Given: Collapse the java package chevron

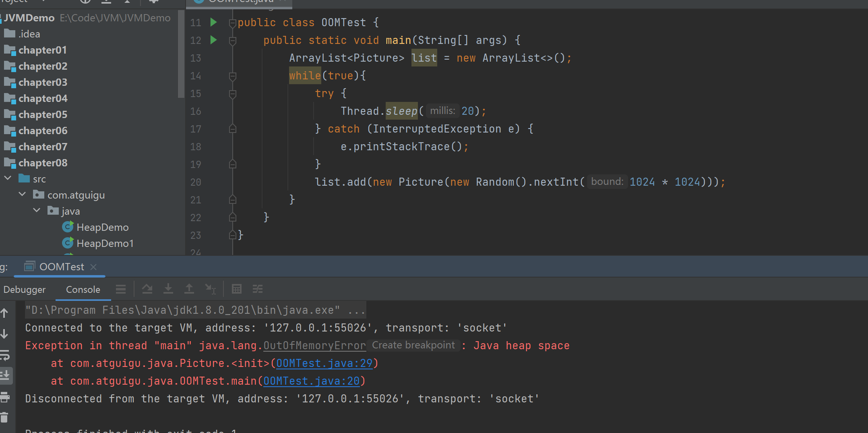Looking at the screenshot, I should (37, 210).
